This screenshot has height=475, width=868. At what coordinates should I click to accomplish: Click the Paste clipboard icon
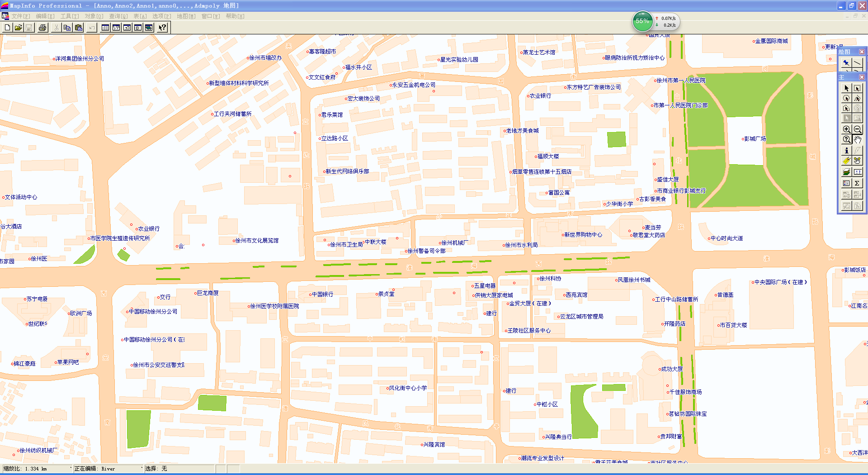78,28
